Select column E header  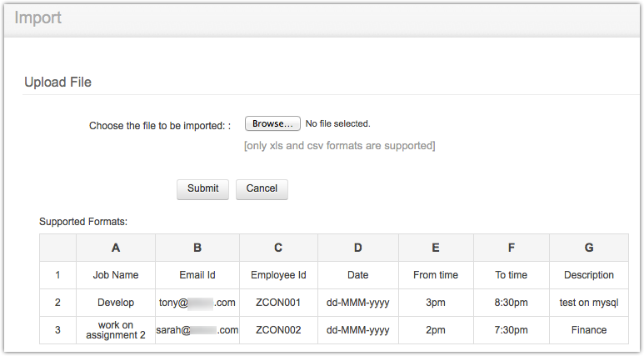436,248
